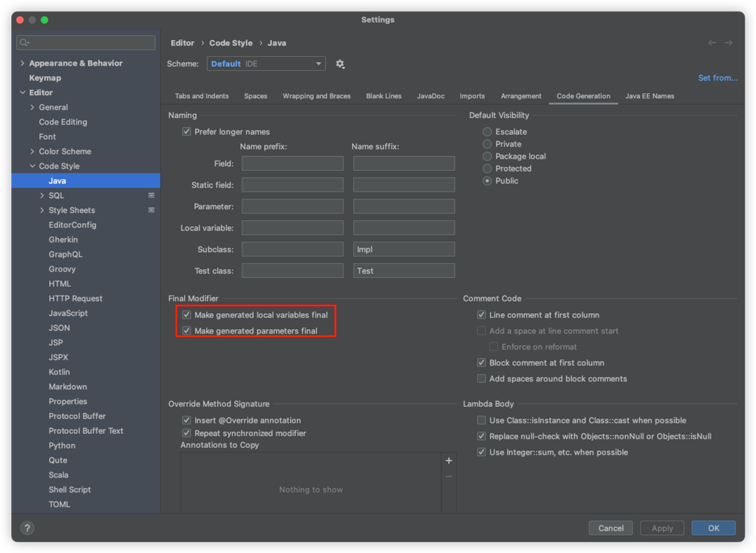
Task: Enable Add spaces around block comments
Action: 481,378
